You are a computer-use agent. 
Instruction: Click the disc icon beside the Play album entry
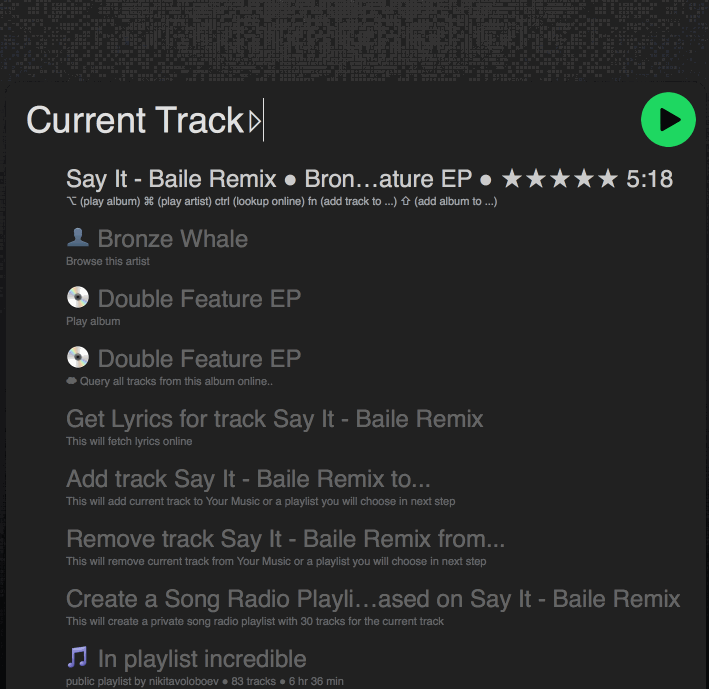(x=78, y=297)
